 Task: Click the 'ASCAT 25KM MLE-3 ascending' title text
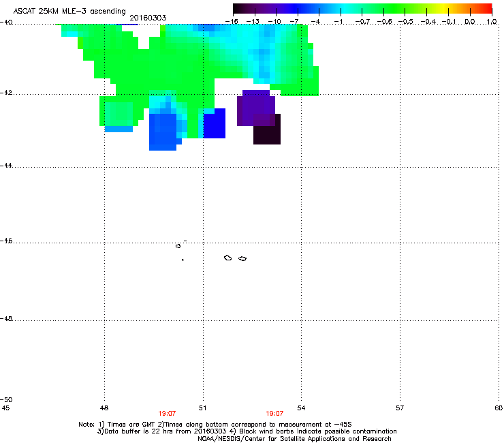(69, 11)
